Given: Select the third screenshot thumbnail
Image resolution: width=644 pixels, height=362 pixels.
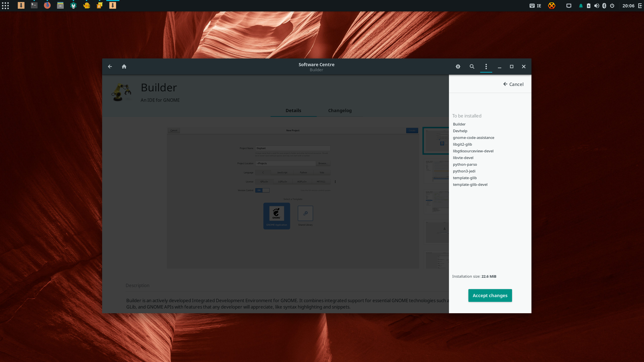Looking at the screenshot, I should [x=437, y=202].
